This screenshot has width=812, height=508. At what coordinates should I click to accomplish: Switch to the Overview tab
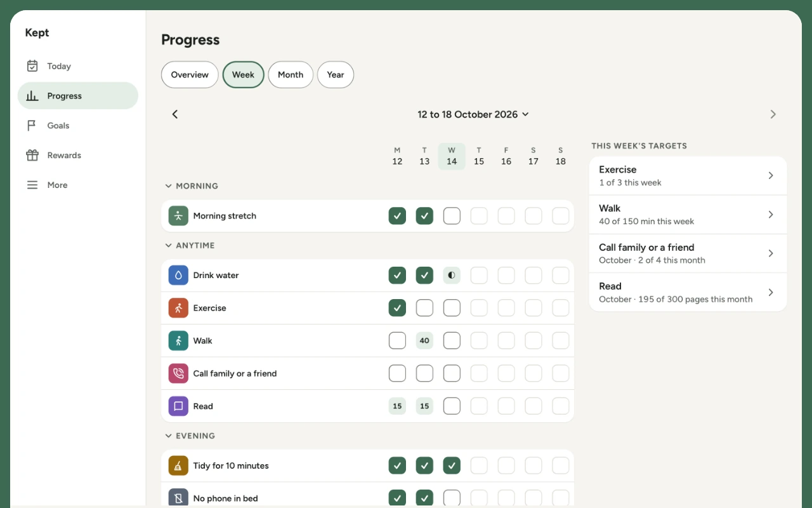tap(190, 74)
